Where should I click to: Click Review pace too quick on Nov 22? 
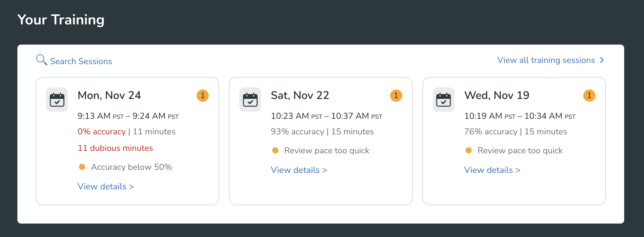click(x=327, y=151)
